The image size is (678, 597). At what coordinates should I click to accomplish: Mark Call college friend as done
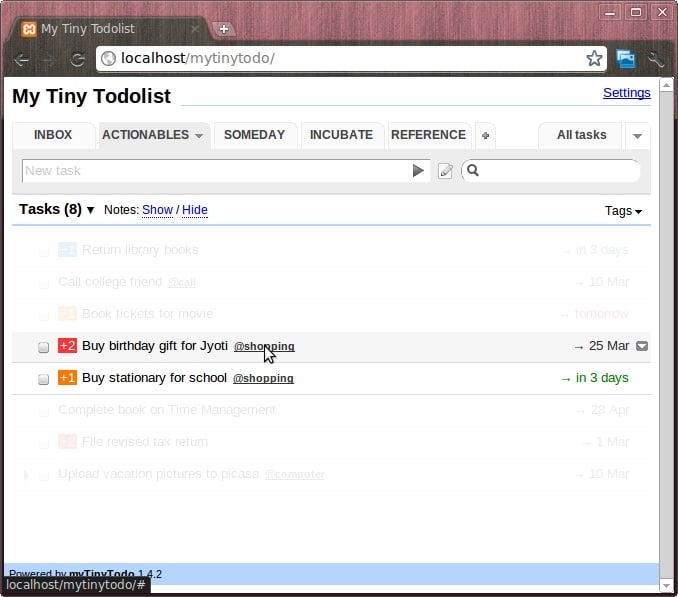[x=43, y=283]
